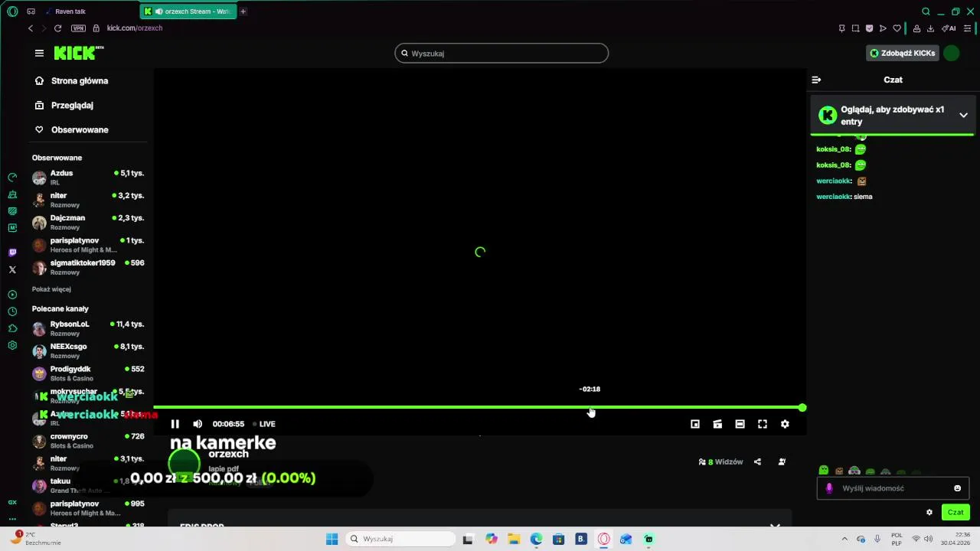Click the purple microphone chat icon
The image size is (980, 551).
pos(829,488)
